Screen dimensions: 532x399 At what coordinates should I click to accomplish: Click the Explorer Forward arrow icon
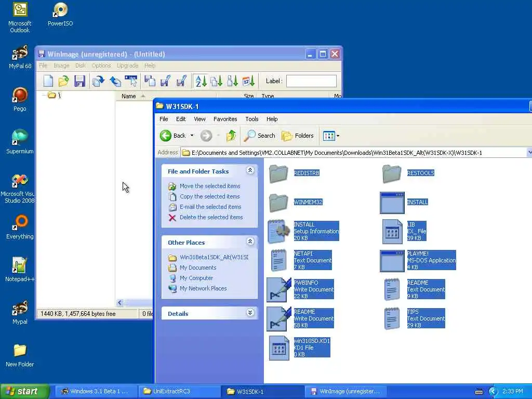(206, 136)
